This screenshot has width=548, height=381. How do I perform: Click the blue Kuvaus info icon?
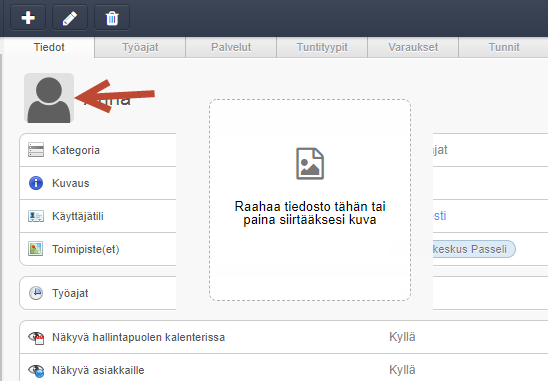36,183
